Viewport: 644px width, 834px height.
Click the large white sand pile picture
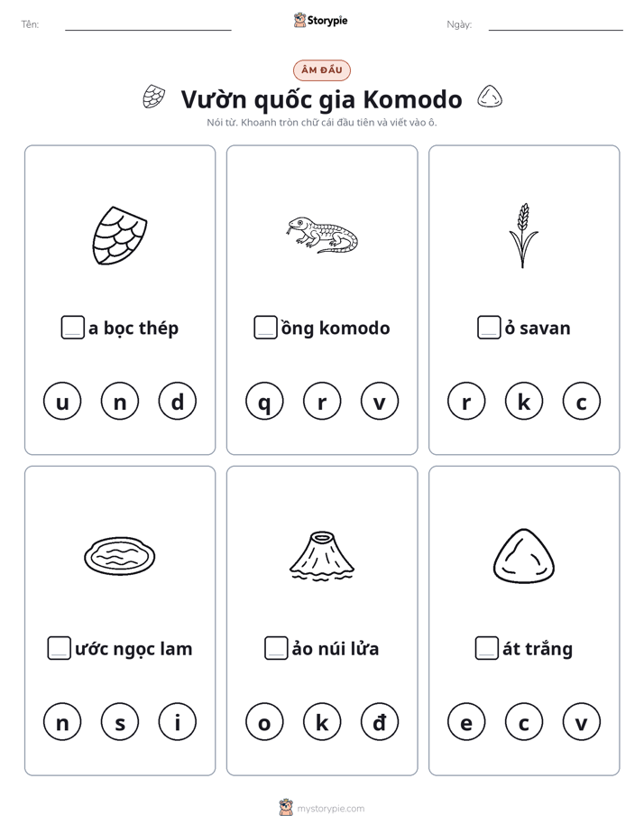coord(523,556)
